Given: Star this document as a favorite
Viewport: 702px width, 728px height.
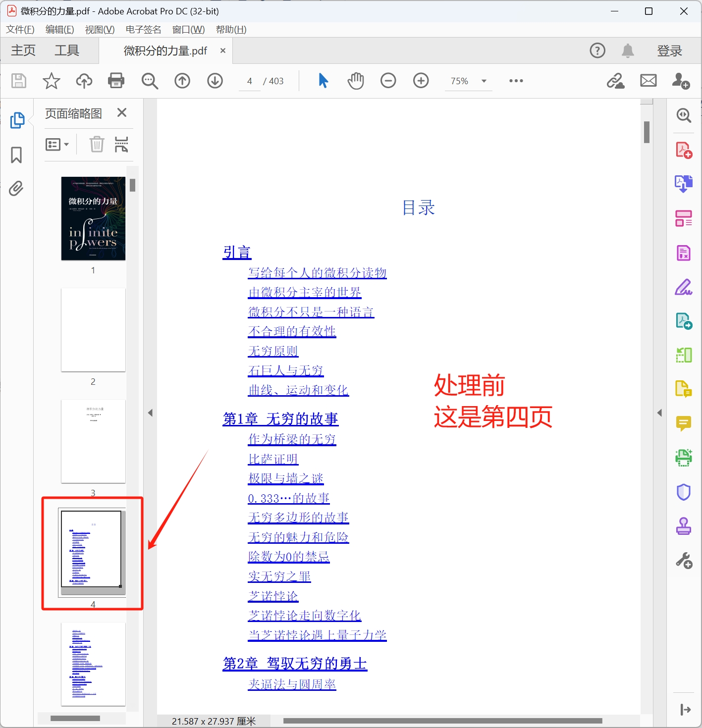Looking at the screenshot, I should click(x=51, y=81).
